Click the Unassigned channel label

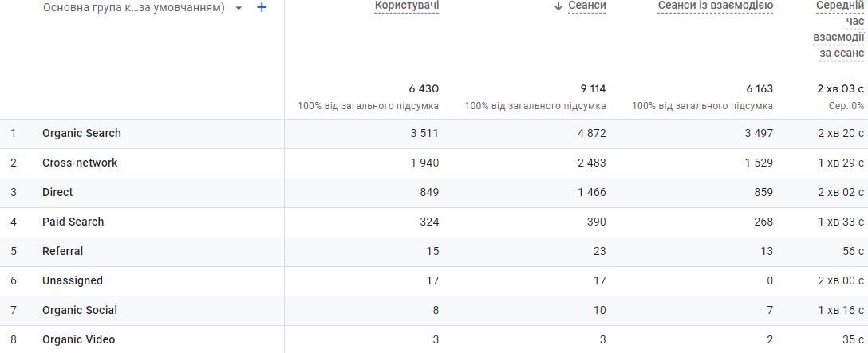[72, 280]
